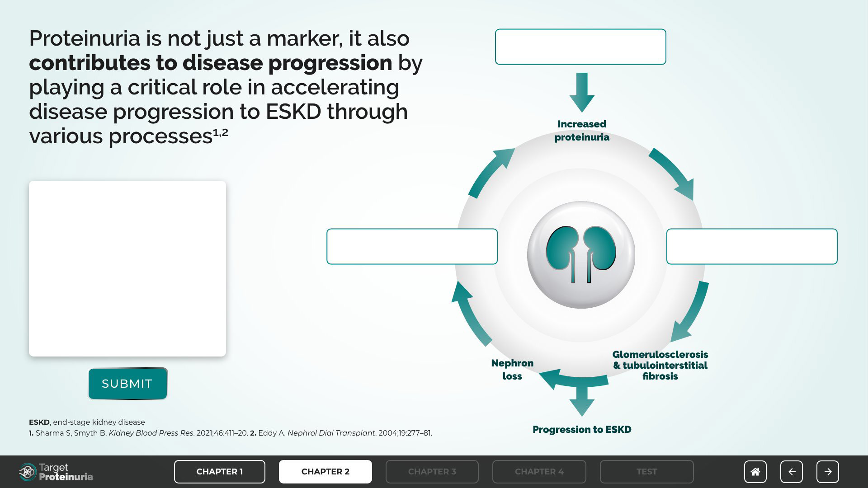Click arrow pointing down to Increased proteinuria

coord(582,92)
